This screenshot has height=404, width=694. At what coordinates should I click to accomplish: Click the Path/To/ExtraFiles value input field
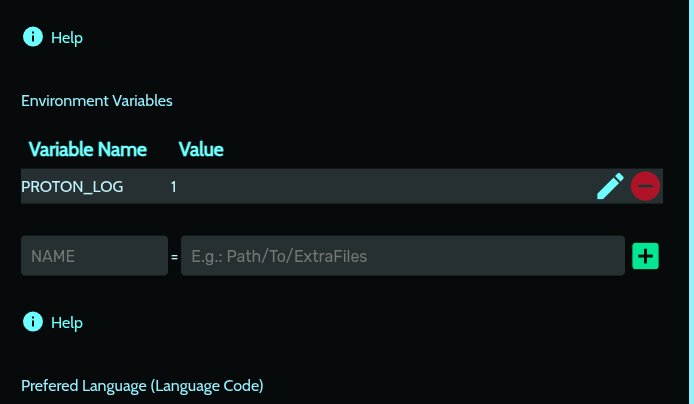[402, 256]
